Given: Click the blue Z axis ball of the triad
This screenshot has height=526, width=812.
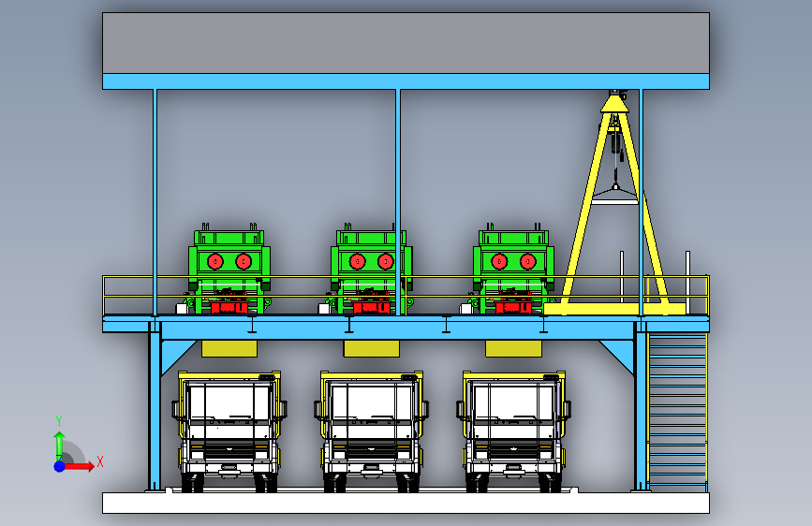Looking at the screenshot, I should coord(60,466).
